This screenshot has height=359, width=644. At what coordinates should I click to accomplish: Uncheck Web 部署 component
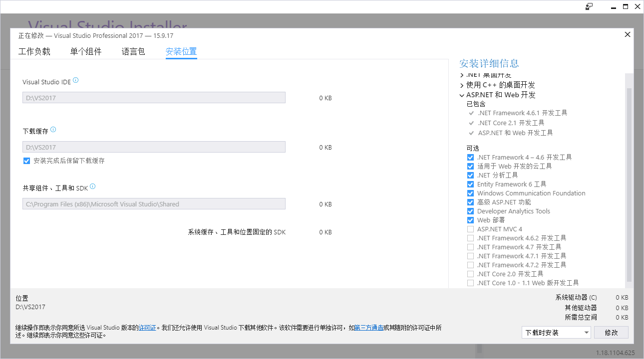pos(470,220)
